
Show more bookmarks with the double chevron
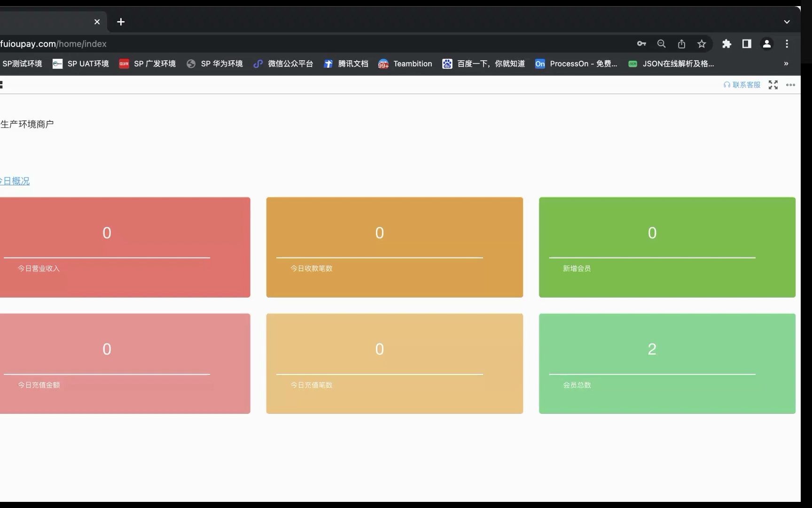coord(786,63)
